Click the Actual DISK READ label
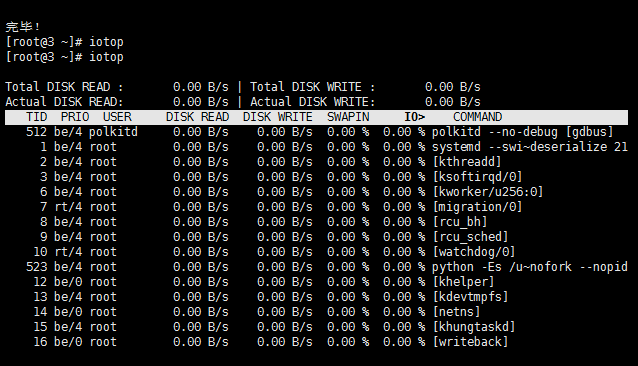638x366 pixels. pyautogui.click(x=63, y=102)
